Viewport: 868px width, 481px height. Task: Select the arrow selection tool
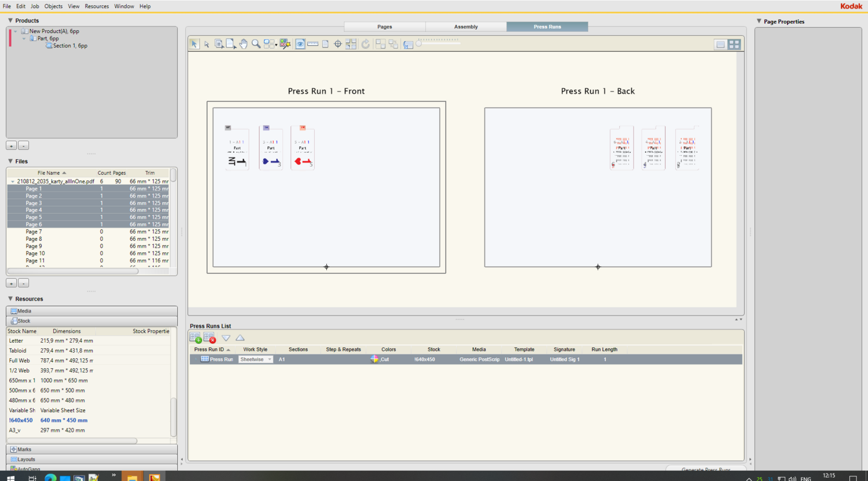tap(194, 44)
